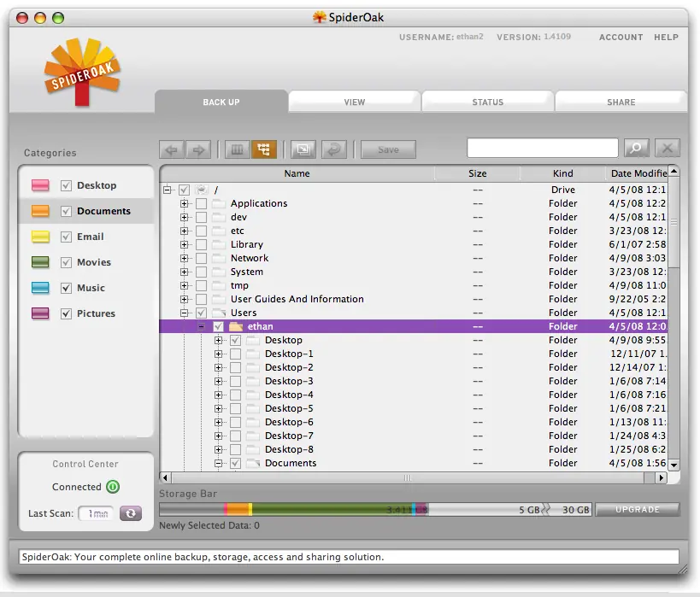This screenshot has width=700, height=597.
Task: Click the X clear search icon
Action: pos(668,148)
